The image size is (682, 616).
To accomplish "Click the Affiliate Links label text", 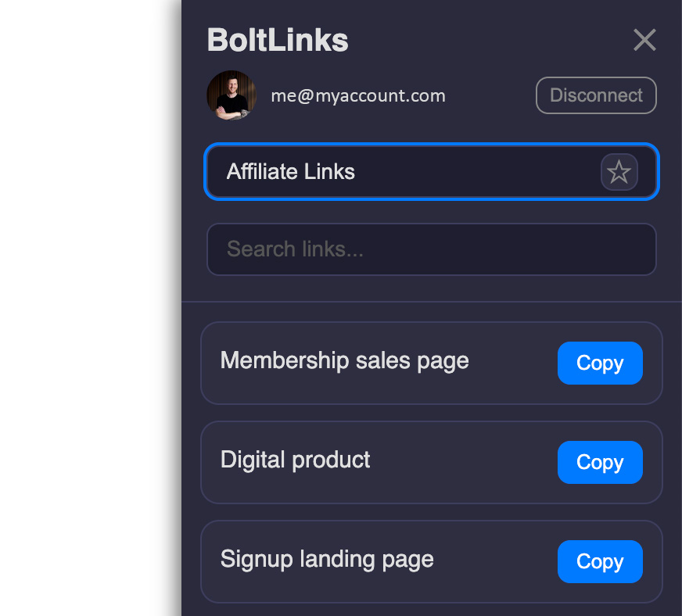I will [290, 172].
